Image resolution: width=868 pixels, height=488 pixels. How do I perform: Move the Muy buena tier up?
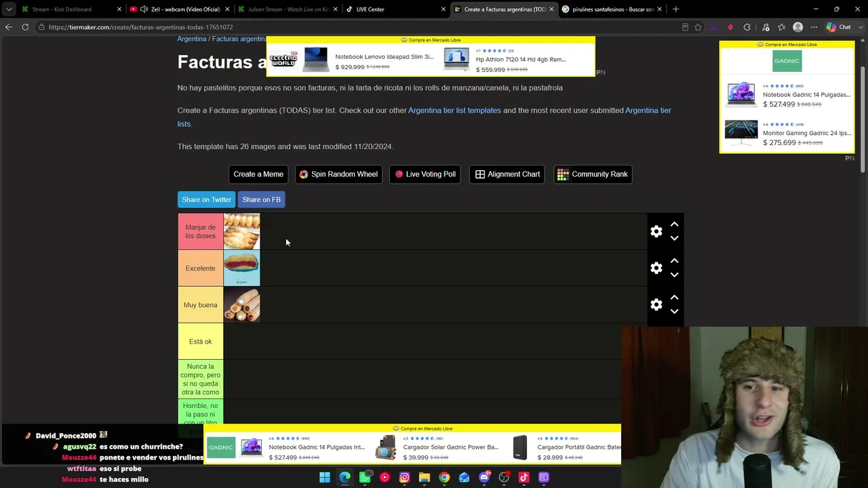click(x=674, y=298)
